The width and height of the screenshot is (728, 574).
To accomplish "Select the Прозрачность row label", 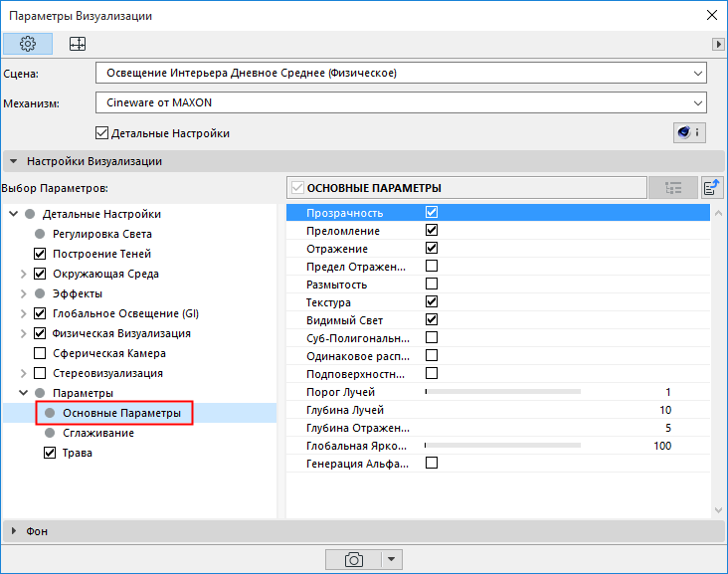I will click(x=344, y=213).
